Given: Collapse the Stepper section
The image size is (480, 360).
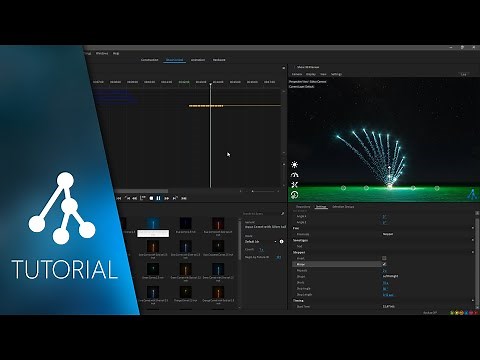Looking at the screenshot, I should (473, 252).
